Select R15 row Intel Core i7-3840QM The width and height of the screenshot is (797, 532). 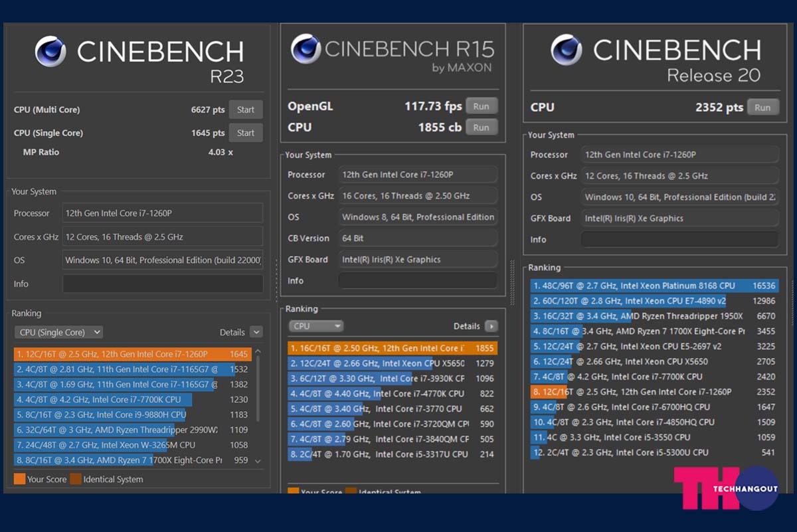[393, 439]
